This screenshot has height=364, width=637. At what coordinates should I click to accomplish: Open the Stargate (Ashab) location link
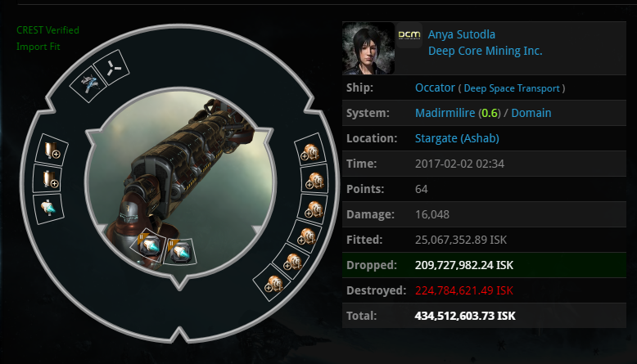click(457, 138)
